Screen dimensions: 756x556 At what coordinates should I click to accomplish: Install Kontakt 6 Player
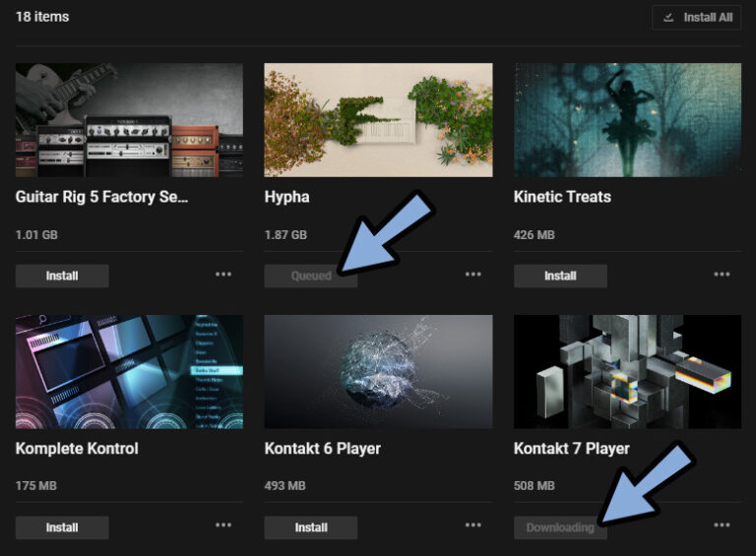tap(310, 527)
